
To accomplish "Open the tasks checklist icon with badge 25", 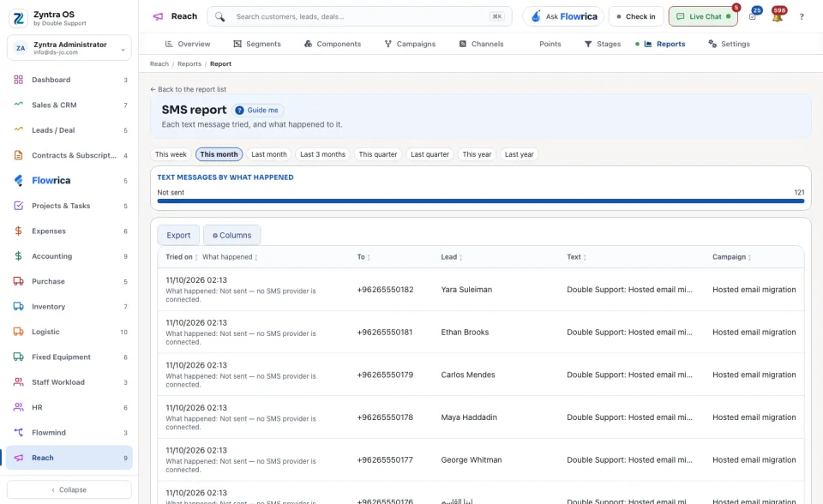I will 753,17.
